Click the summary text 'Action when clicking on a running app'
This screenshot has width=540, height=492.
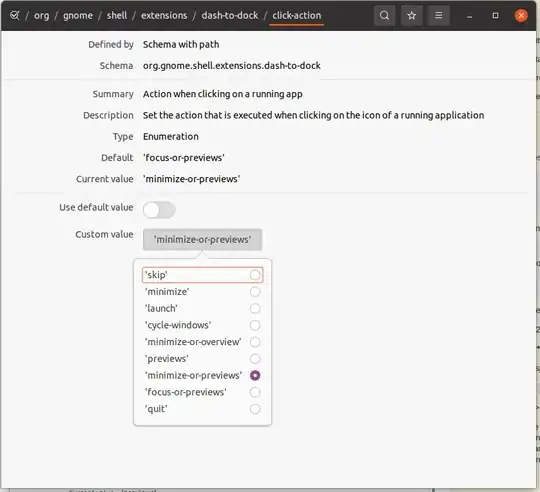[x=223, y=94]
